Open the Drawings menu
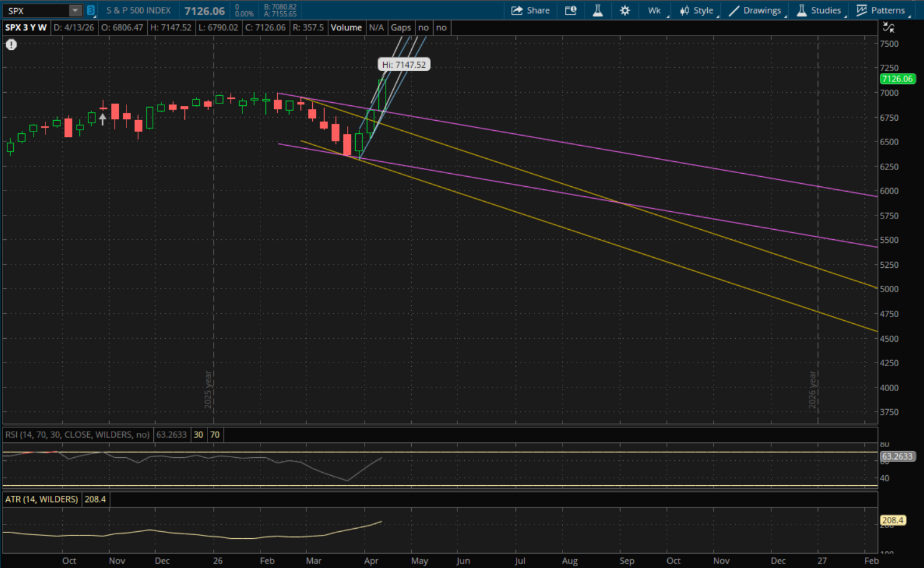 (755, 11)
